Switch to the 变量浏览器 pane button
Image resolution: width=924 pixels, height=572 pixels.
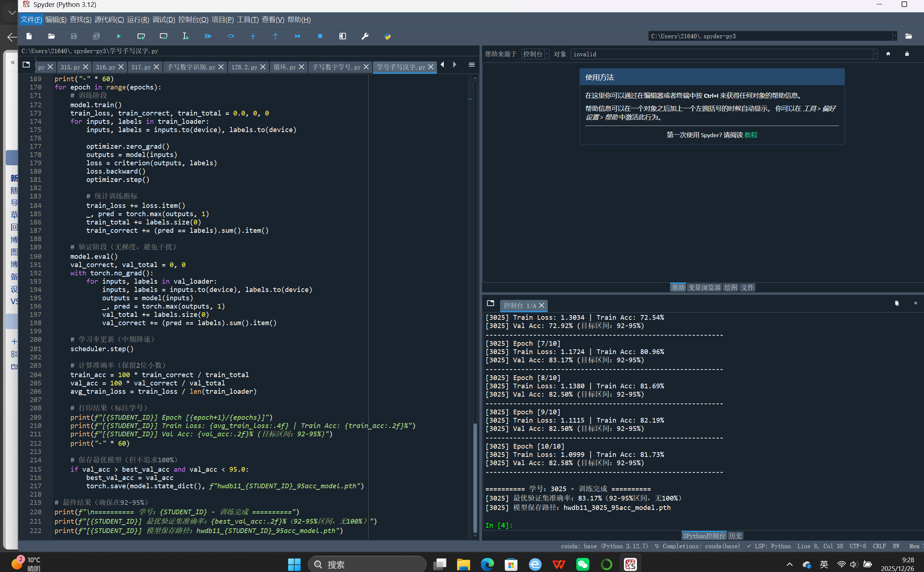(x=704, y=288)
